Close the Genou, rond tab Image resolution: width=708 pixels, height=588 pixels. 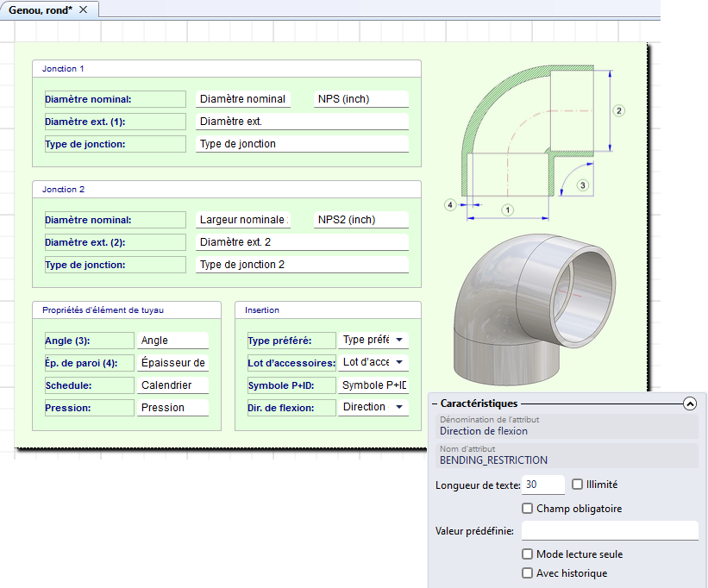[83, 9]
